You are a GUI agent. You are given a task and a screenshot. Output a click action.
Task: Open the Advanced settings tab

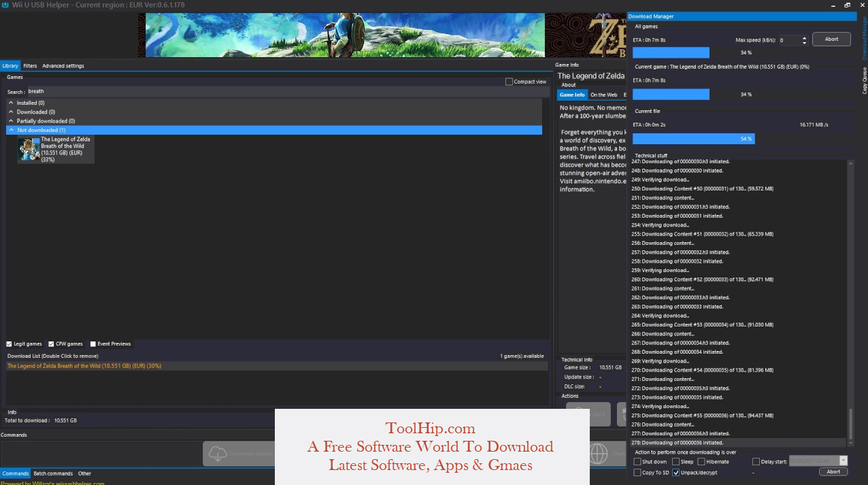[63, 66]
